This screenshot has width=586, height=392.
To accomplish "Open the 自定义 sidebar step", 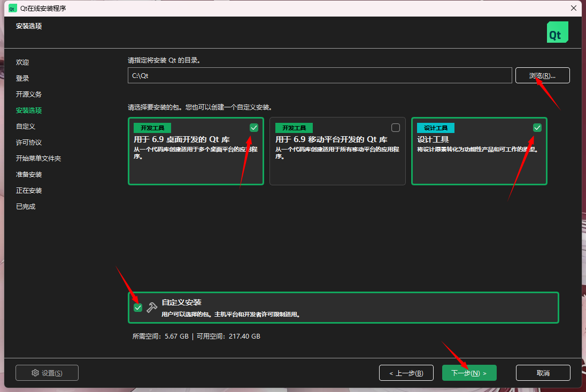I will click(26, 127).
